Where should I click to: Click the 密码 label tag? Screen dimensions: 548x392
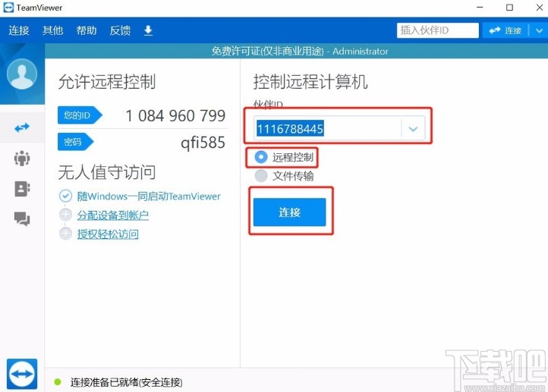75,142
